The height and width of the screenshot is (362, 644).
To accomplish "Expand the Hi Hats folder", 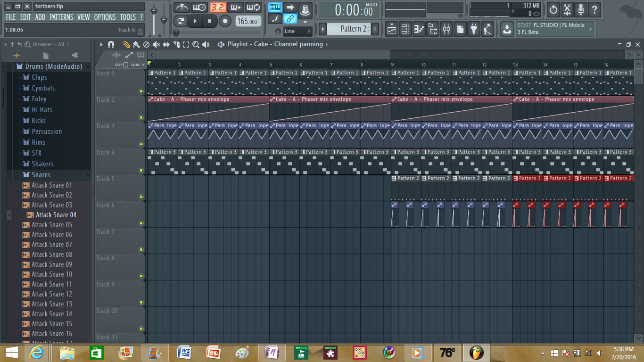I will [x=42, y=110].
